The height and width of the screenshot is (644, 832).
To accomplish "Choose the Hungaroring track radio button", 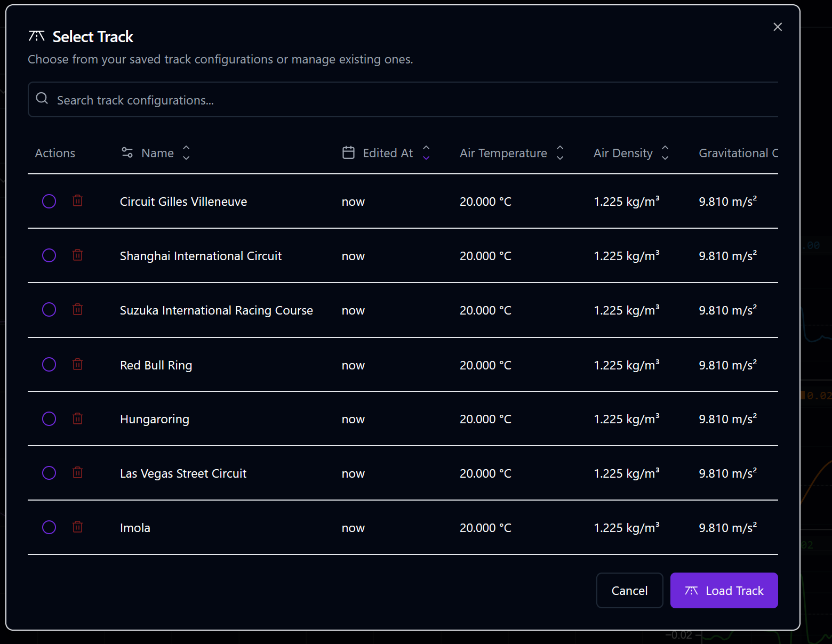I will 49,419.
